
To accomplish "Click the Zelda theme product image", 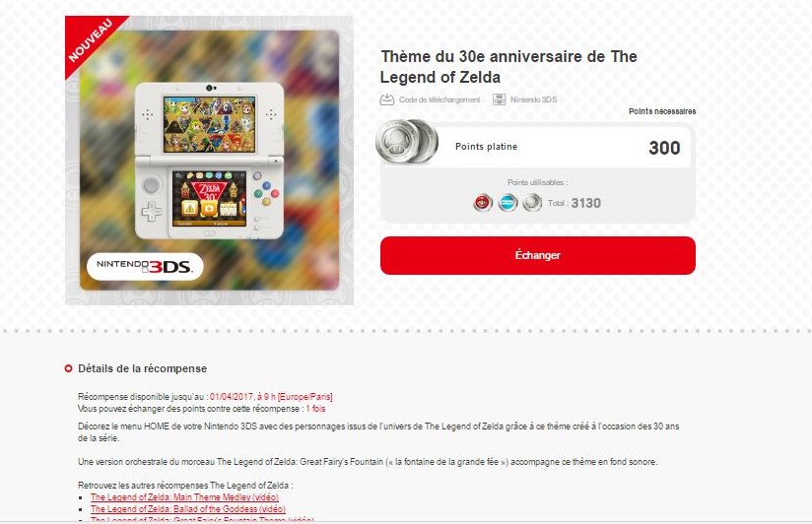I will [x=209, y=161].
